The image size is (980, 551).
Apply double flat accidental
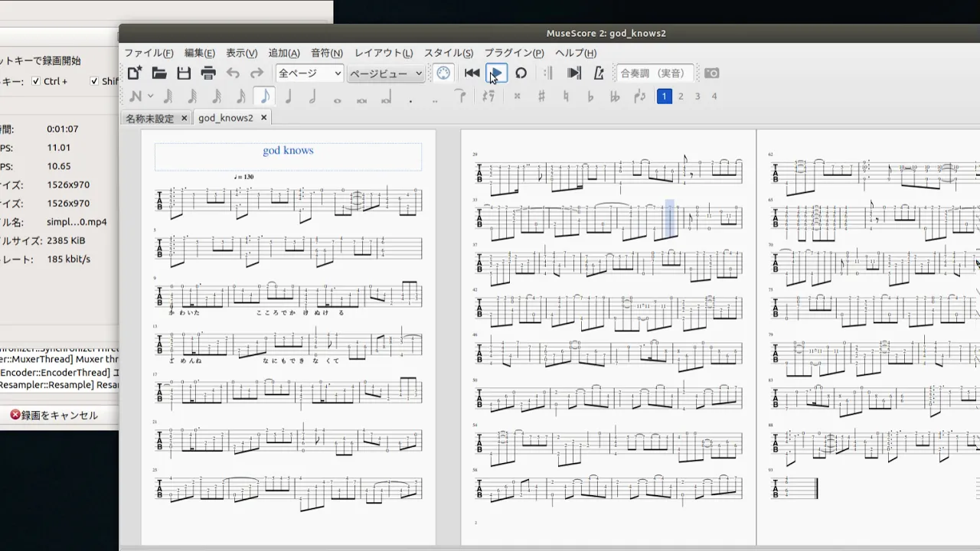click(615, 96)
